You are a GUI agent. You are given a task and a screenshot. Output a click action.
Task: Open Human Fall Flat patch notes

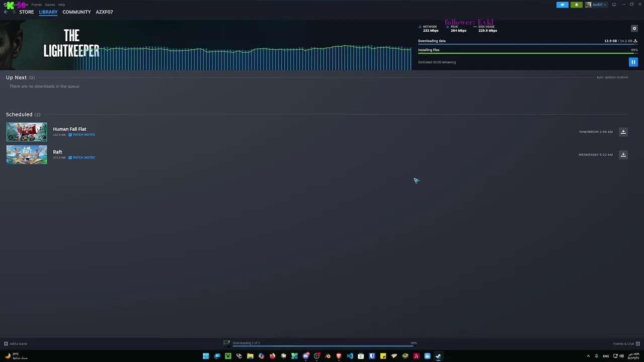tap(82, 135)
